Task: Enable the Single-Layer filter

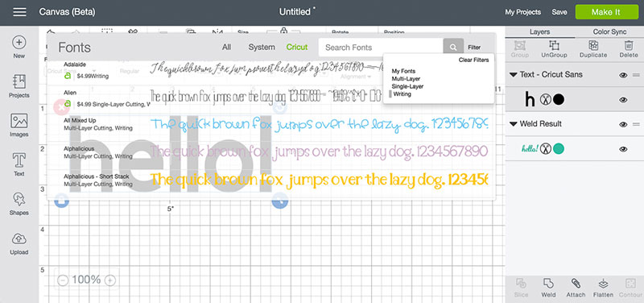Action: click(407, 86)
